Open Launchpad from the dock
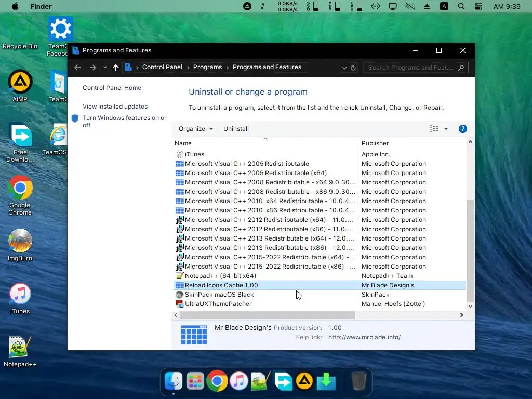532x399 pixels. 195,381
